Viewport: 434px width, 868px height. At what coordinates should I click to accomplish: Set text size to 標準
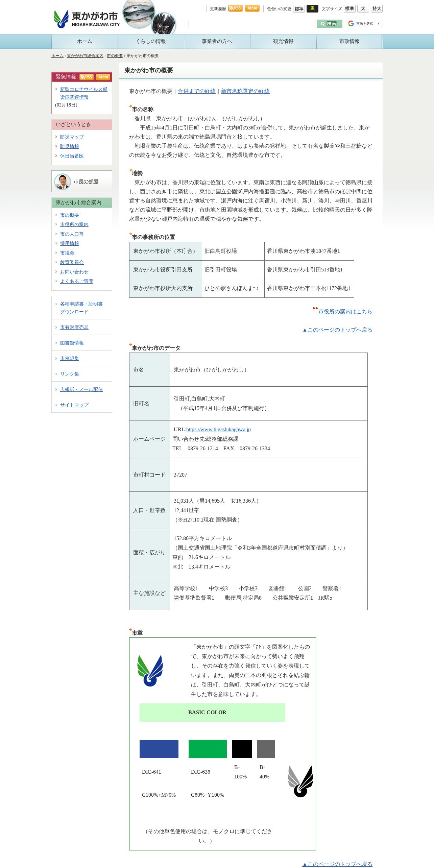349,9
